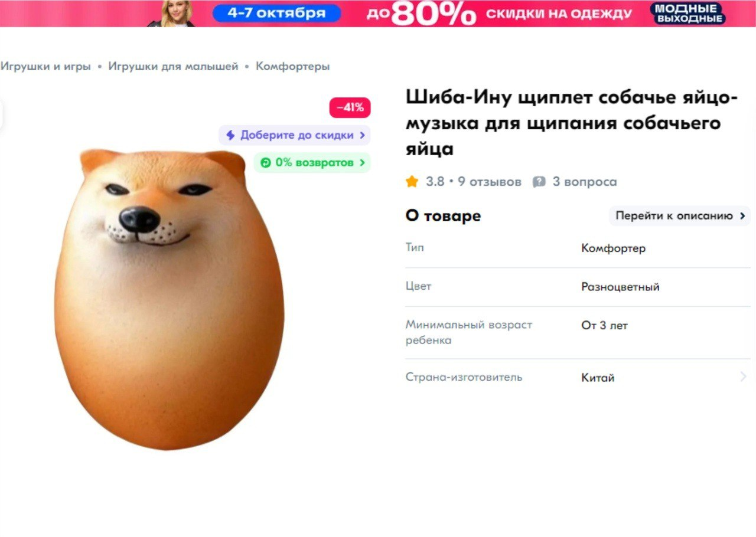Select the Комфортеры breadcrumb category
The image size is (756, 537).
tap(292, 66)
